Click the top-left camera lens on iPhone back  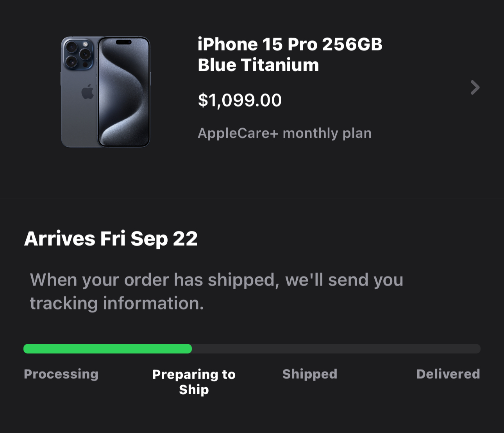(71, 48)
